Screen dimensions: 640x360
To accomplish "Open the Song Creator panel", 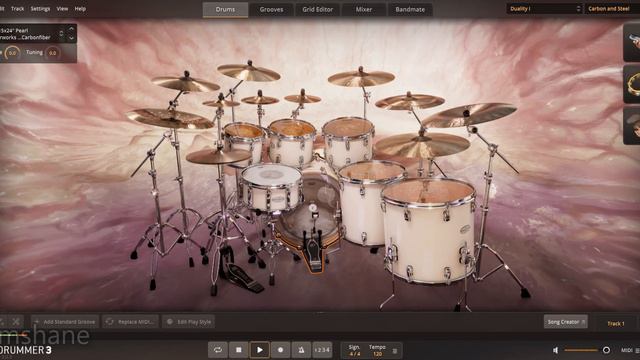I will click(x=566, y=322).
